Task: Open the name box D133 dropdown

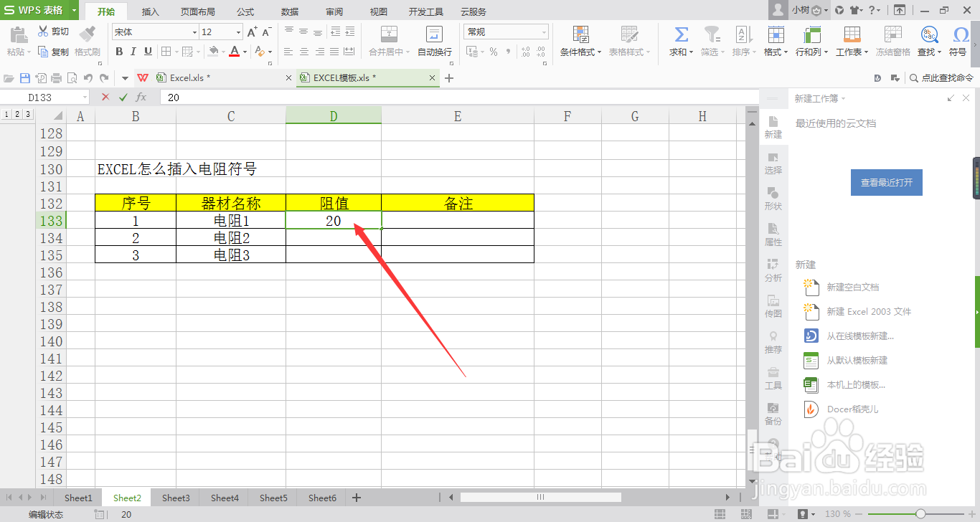Action: click(x=85, y=98)
